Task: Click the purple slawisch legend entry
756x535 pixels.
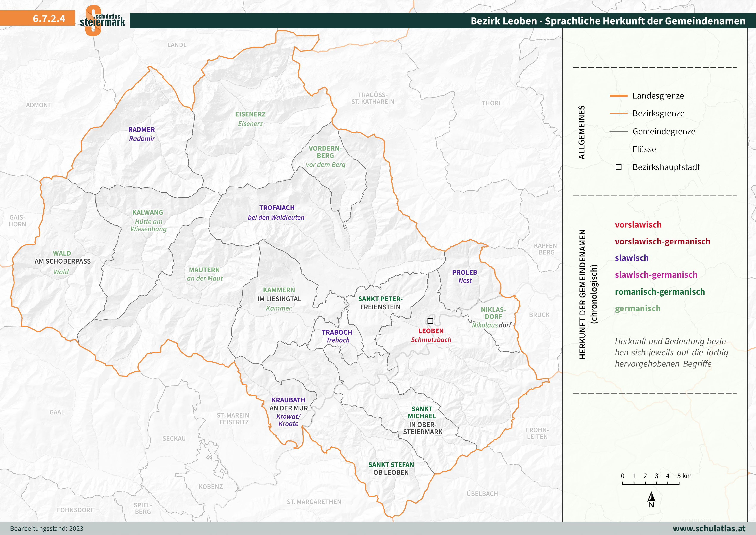Action: coord(631,258)
